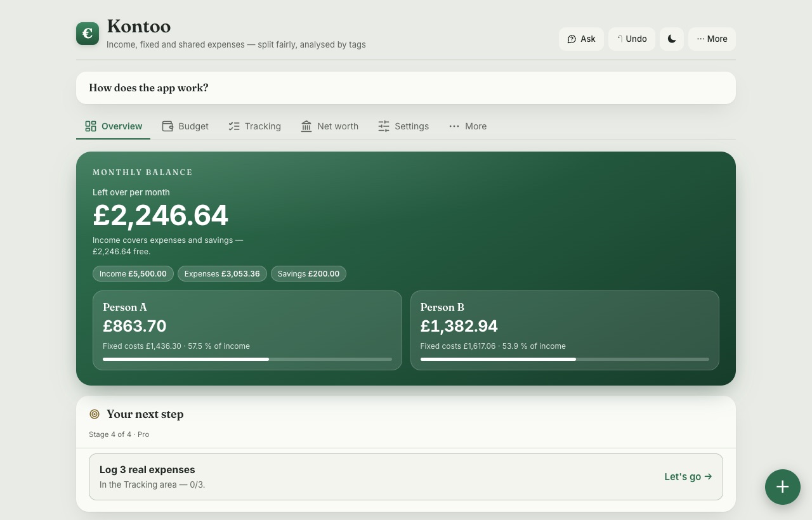Click the target icon beside Your next step
Screen dimensions: 812x520
click(95, 414)
